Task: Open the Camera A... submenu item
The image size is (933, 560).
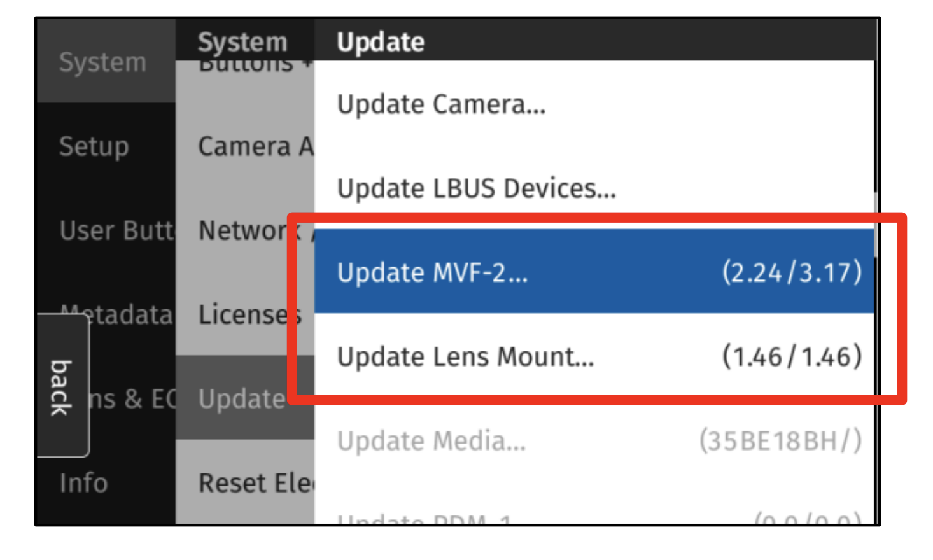Action: point(255,146)
